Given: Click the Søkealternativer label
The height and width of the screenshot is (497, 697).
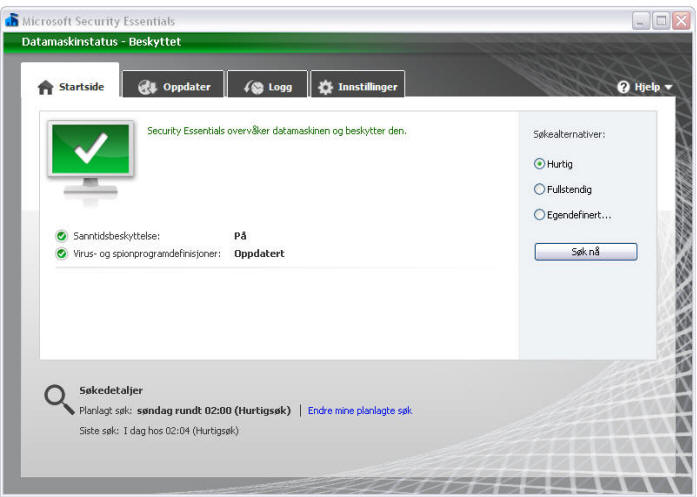Looking at the screenshot, I should coord(569,134).
